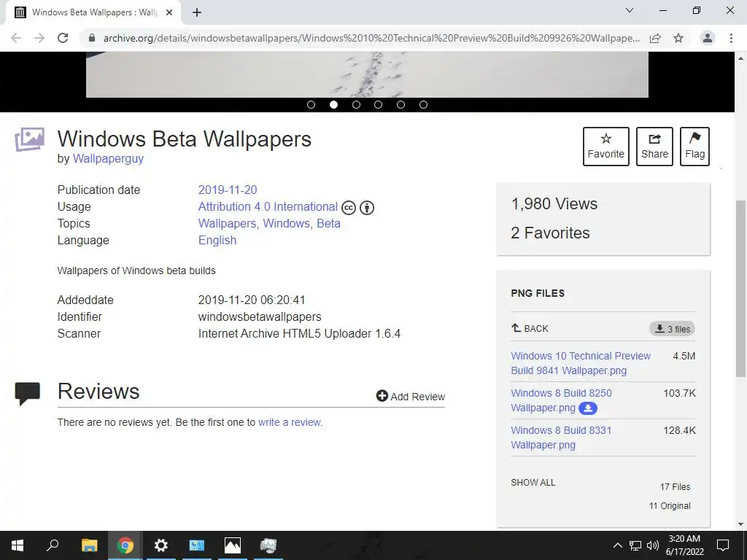Image resolution: width=747 pixels, height=560 pixels.
Task: Open Settings gear in taskbar
Action: [x=160, y=545]
